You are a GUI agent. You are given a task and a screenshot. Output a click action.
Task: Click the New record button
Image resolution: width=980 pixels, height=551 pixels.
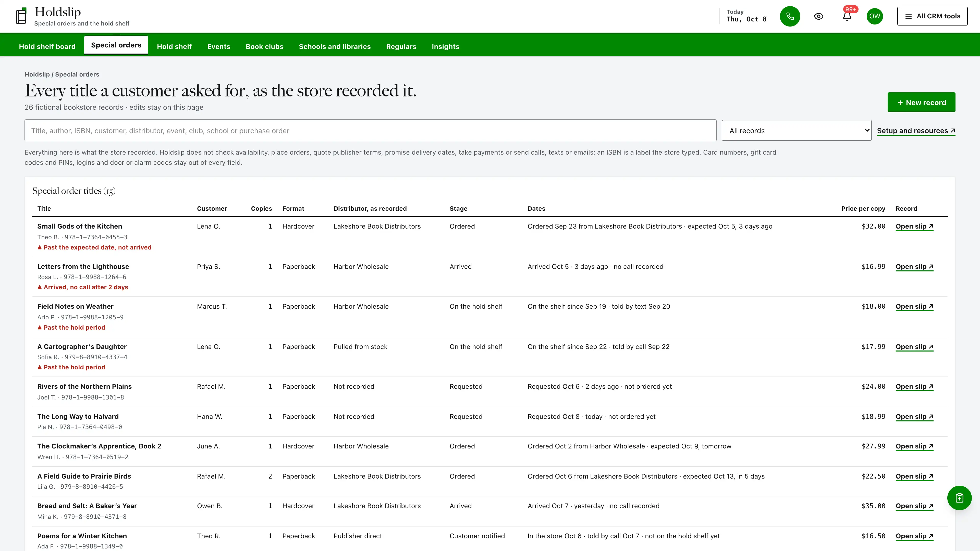point(921,102)
